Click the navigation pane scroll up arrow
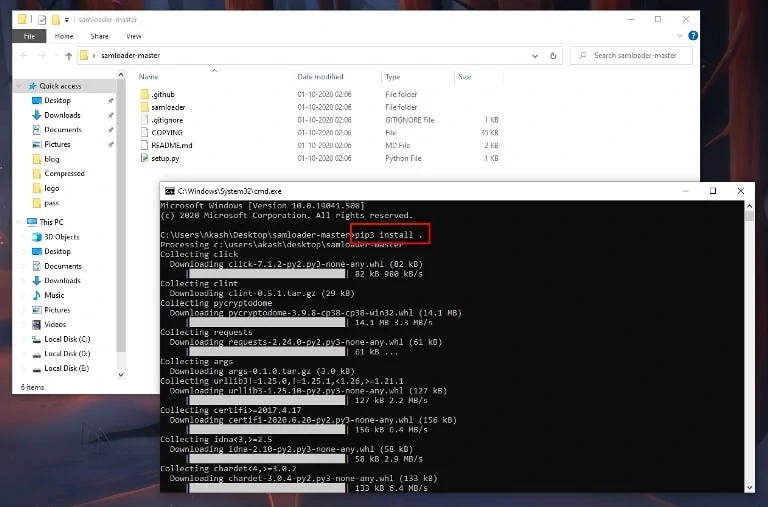The image size is (768, 507). [x=121, y=74]
